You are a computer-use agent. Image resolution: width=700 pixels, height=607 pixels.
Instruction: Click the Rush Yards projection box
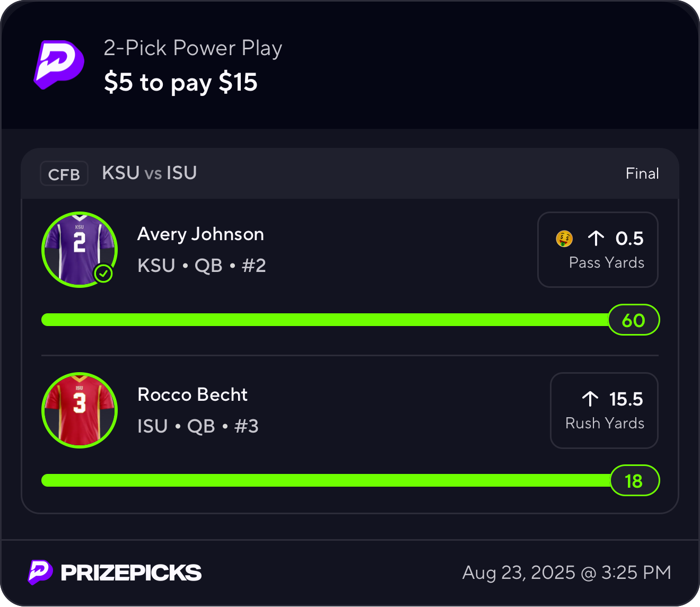pos(604,410)
